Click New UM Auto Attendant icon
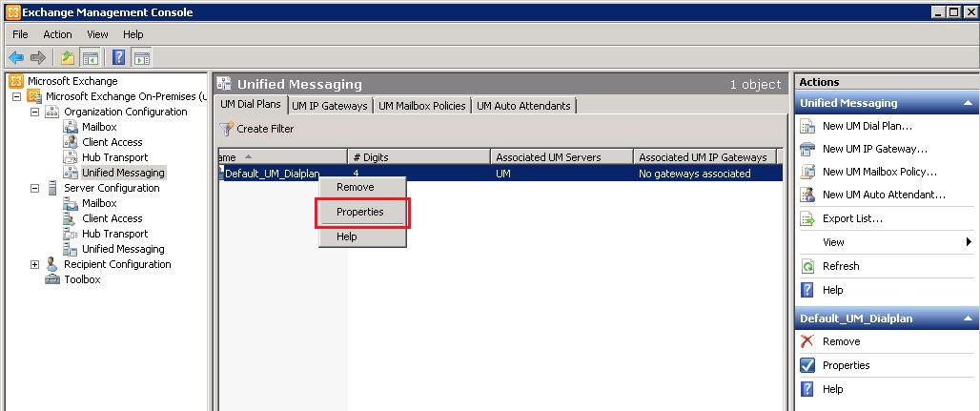 (x=807, y=195)
